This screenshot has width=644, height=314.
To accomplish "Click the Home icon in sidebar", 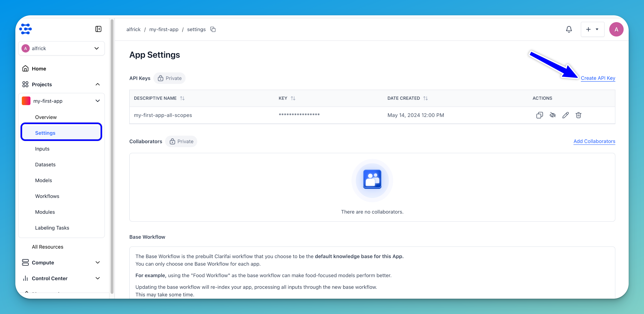I will click(x=25, y=68).
